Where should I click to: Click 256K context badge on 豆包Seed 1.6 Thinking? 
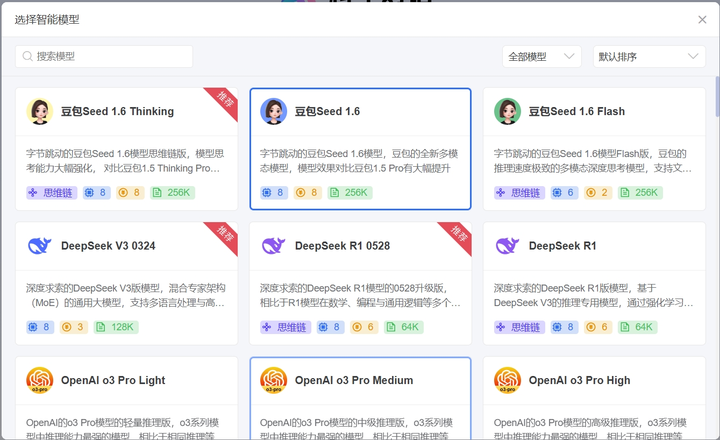(x=172, y=192)
